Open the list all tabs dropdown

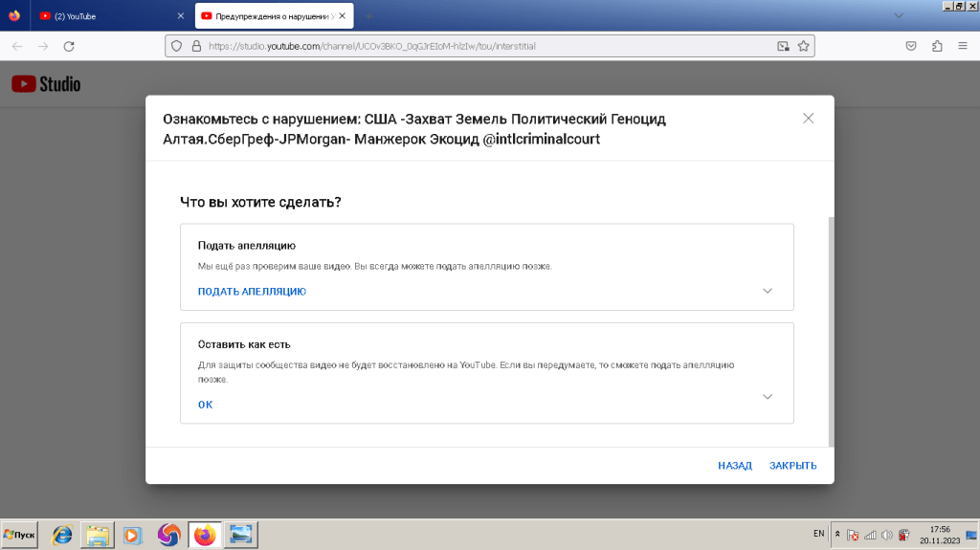click(899, 15)
